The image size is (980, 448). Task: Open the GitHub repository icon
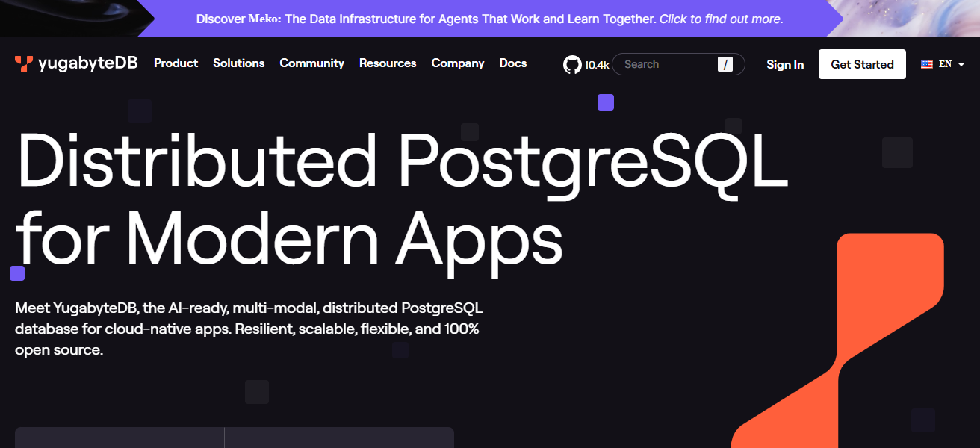[x=572, y=65]
